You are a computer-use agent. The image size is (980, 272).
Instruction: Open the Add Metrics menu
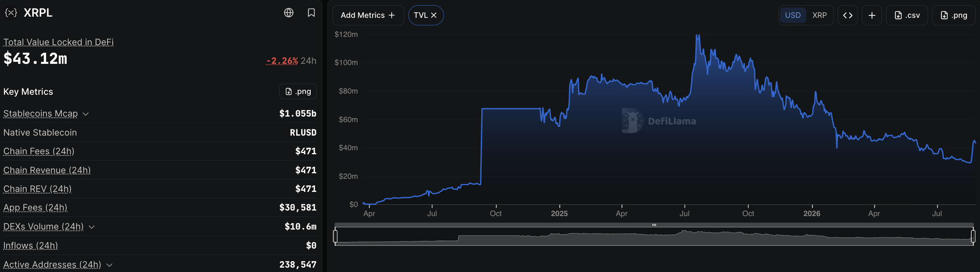click(x=368, y=15)
